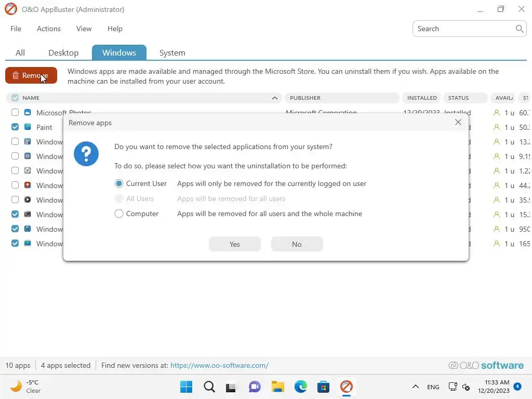This screenshot has width=532, height=399.
Task: Uncheck the checkbox in the last app row
Action: (x=15, y=243)
